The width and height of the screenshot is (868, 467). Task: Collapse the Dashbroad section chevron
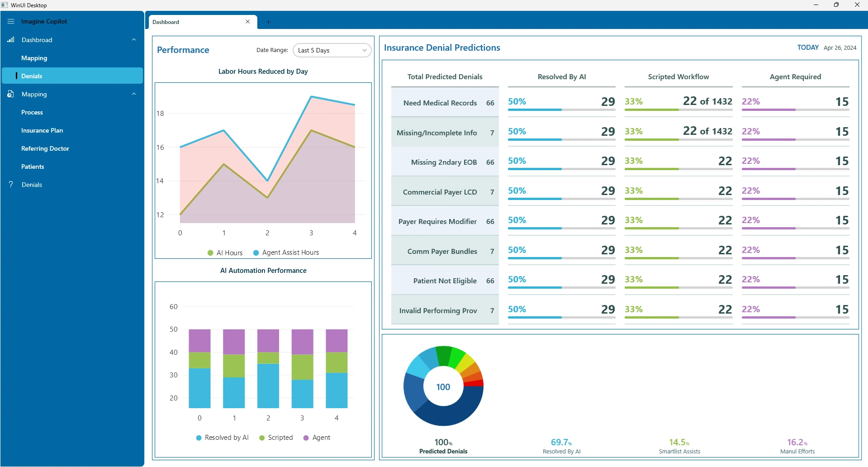pos(134,40)
